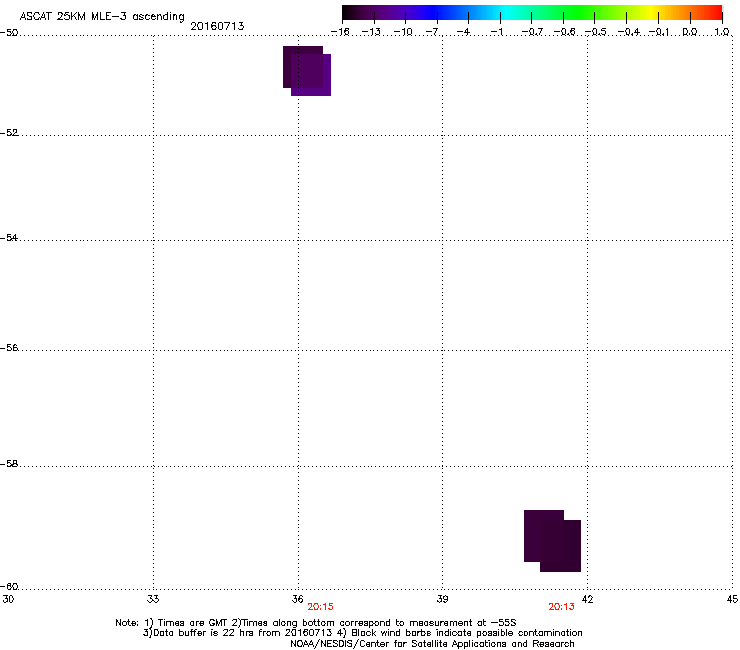Click the title 'ASCAT 25KM MLE-3 ascending'
The width and height of the screenshot is (740, 650).
pos(102,17)
